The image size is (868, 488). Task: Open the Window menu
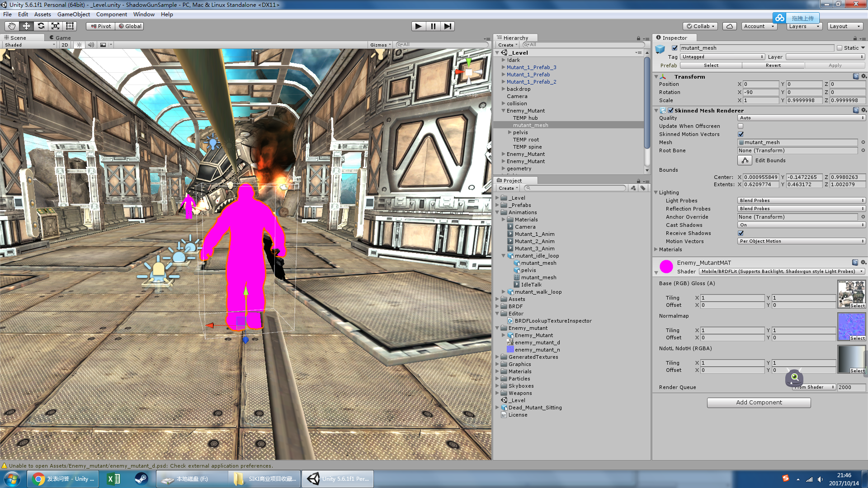144,14
